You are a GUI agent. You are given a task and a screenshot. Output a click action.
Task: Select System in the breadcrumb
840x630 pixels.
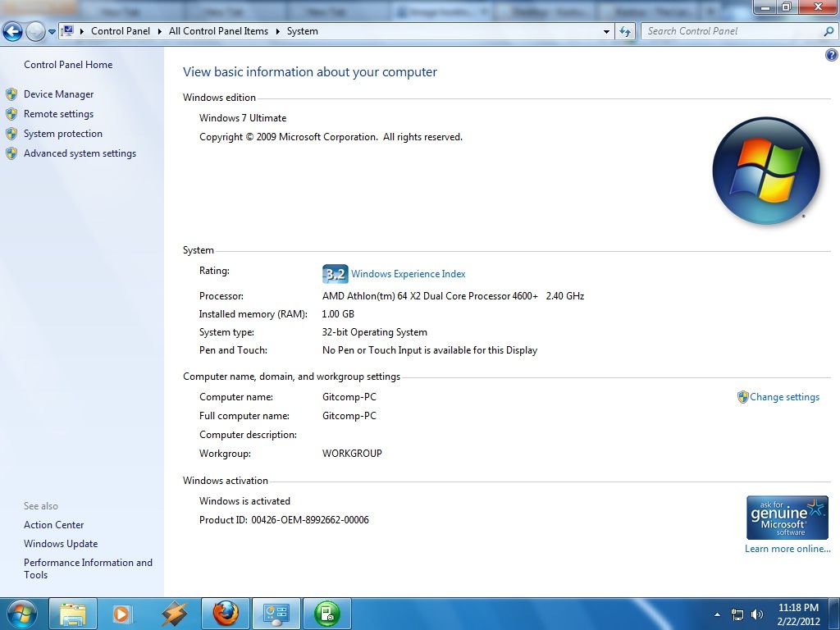302,31
